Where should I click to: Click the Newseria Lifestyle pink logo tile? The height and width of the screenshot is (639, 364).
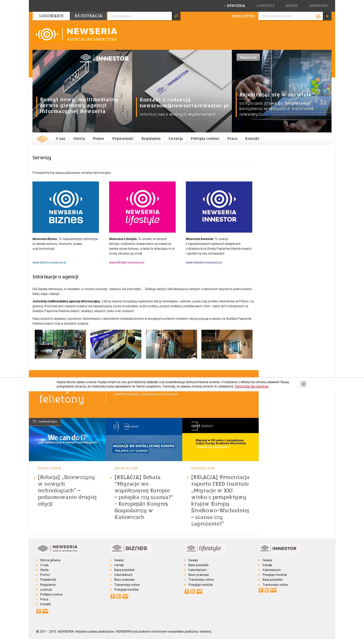click(142, 207)
